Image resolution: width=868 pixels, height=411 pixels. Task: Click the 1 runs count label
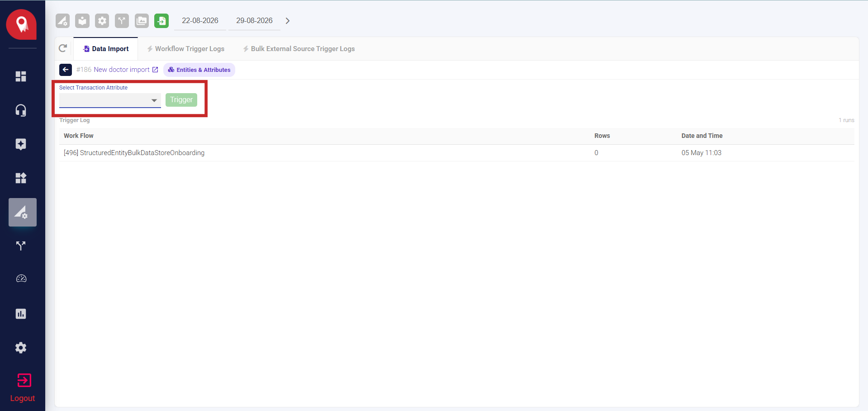846,120
